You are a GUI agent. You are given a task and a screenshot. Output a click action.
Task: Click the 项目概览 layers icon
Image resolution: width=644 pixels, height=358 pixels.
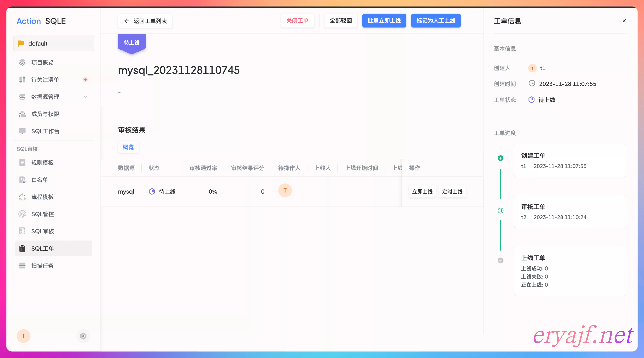coord(22,62)
